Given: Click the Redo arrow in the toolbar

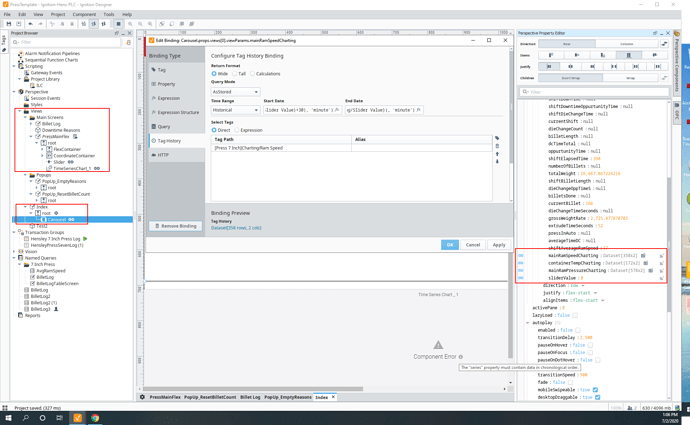Looking at the screenshot, I should point(40,24).
